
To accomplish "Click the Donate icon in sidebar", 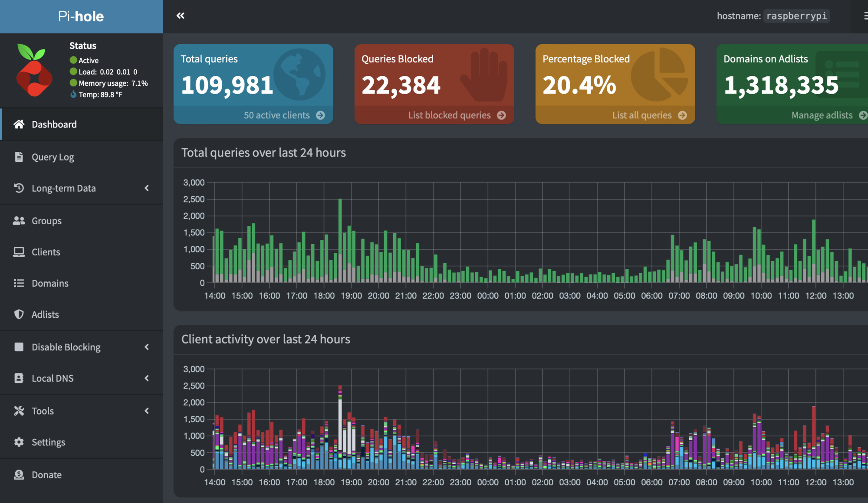I will 19,475.
